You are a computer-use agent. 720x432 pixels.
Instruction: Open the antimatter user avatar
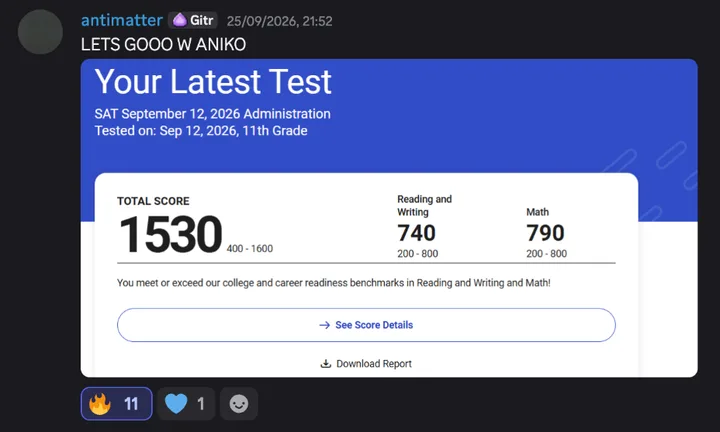tap(40, 32)
